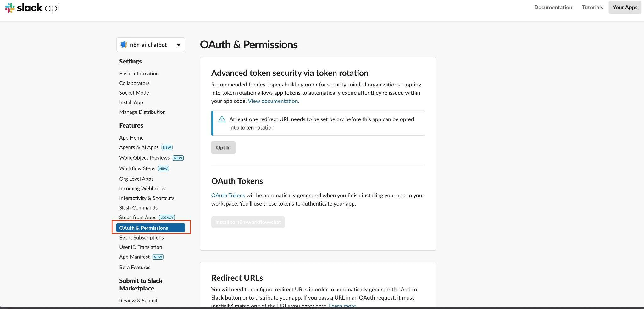The image size is (644, 309).
Task: Open Your Apps page
Action: click(625, 7)
